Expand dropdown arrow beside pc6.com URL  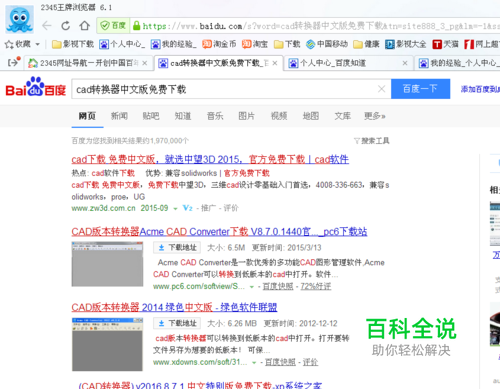click(252, 287)
